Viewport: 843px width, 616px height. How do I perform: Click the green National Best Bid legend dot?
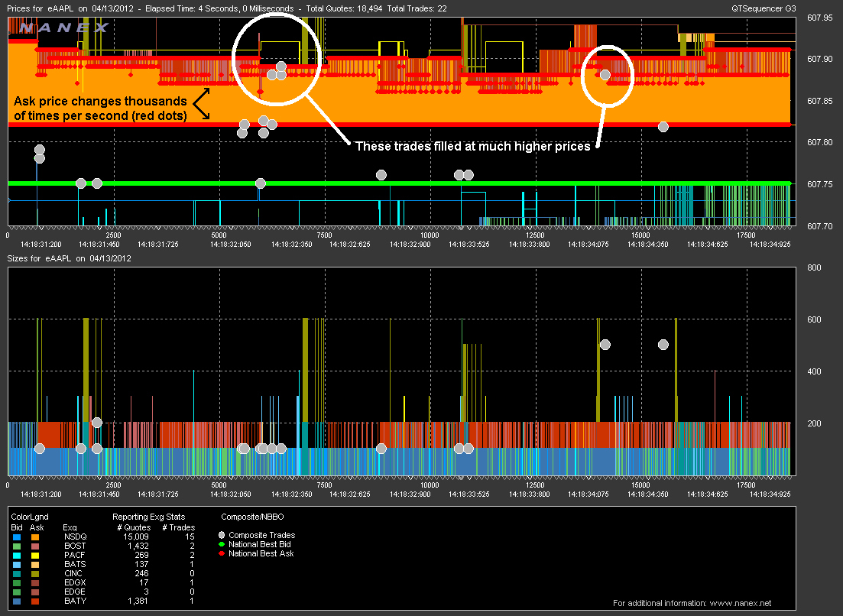click(x=222, y=544)
